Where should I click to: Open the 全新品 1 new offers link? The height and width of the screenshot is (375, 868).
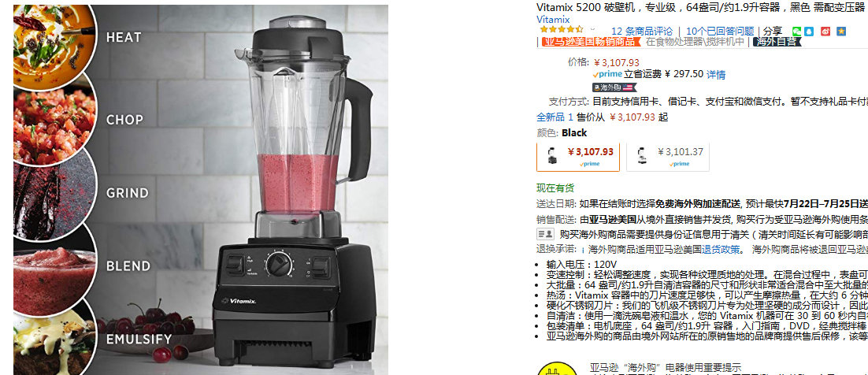point(555,117)
